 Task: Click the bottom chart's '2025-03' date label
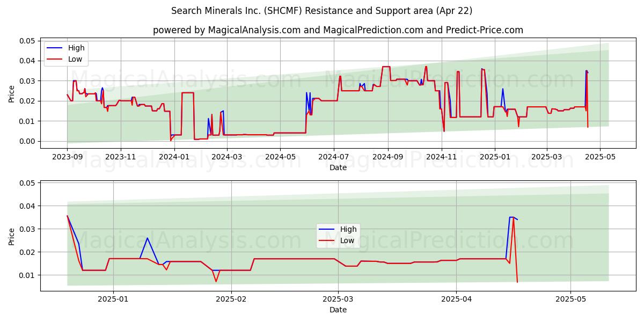tap(339, 299)
